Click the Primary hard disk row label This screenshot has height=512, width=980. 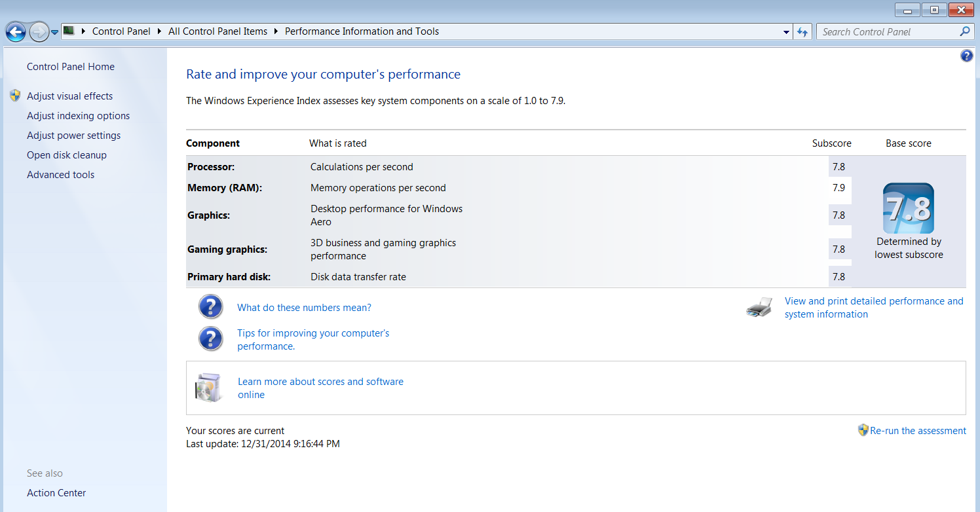point(229,277)
